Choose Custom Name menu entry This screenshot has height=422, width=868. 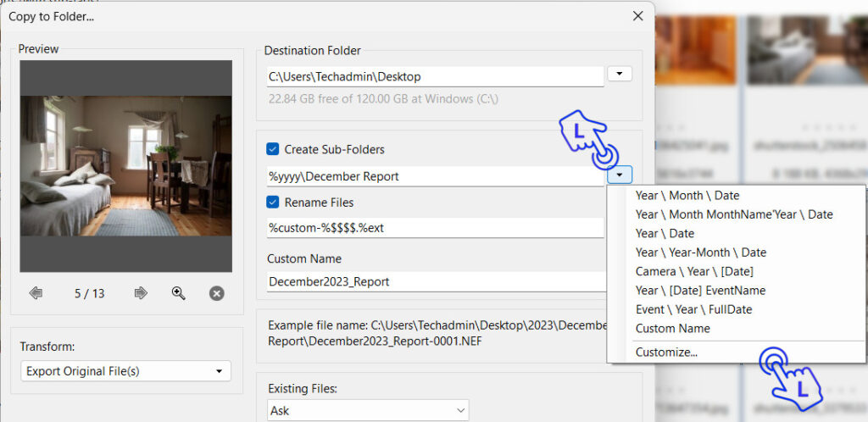pyautogui.click(x=673, y=328)
